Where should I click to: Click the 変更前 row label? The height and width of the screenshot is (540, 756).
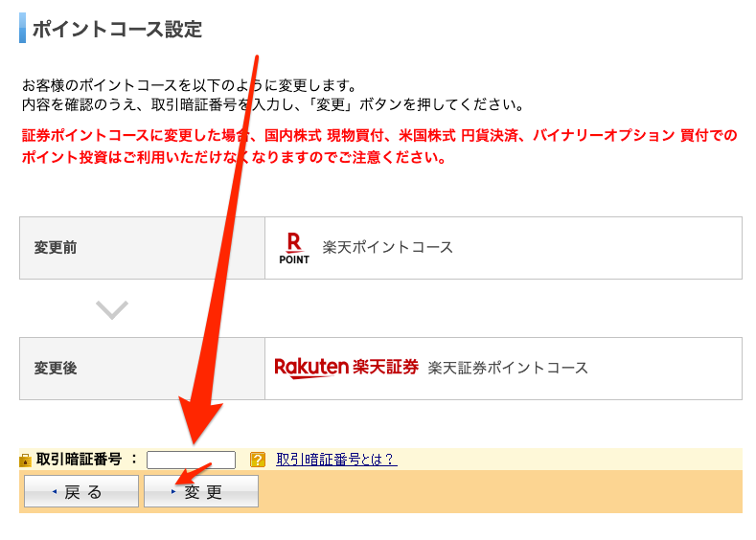point(56,248)
